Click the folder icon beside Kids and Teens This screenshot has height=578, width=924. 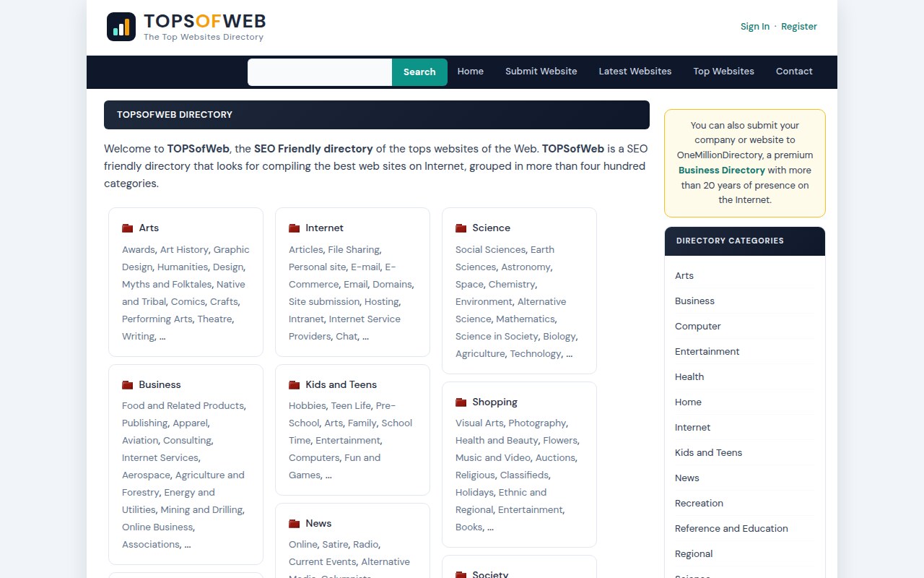click(x=295, y=385)
